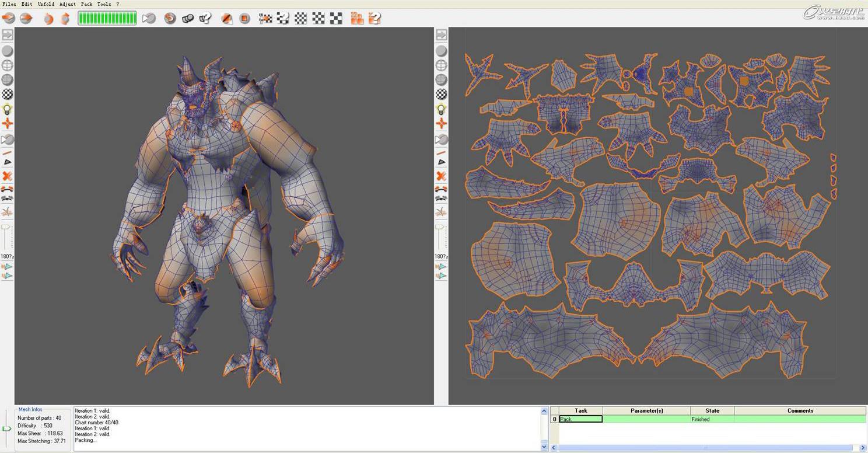Click the camera icon in UV view sidebar

(x=442, y=140)
